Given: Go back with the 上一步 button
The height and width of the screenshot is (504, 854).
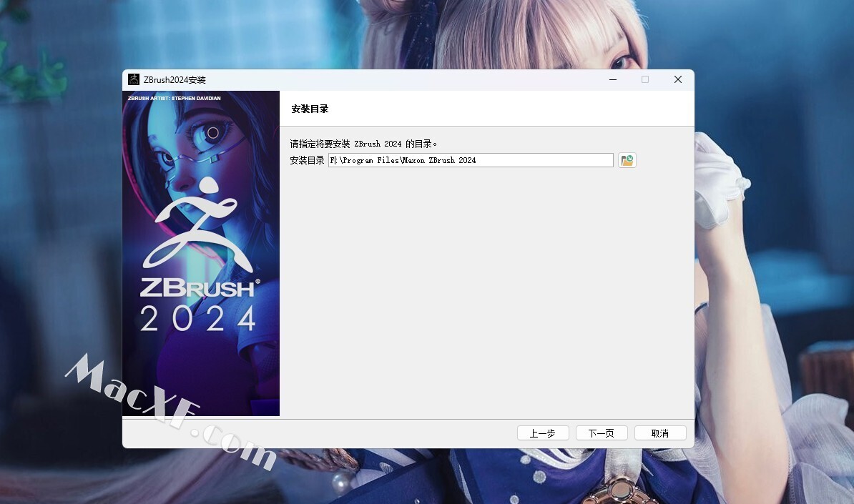Looking at the screenshot, I should pyautogui.click(x=542, y=433).
